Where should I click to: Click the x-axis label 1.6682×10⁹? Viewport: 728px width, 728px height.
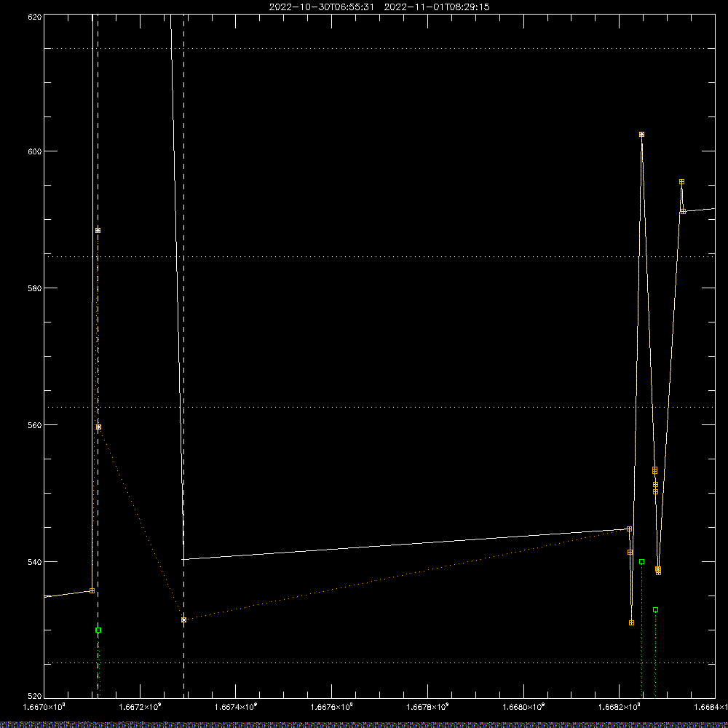(620, 707)
